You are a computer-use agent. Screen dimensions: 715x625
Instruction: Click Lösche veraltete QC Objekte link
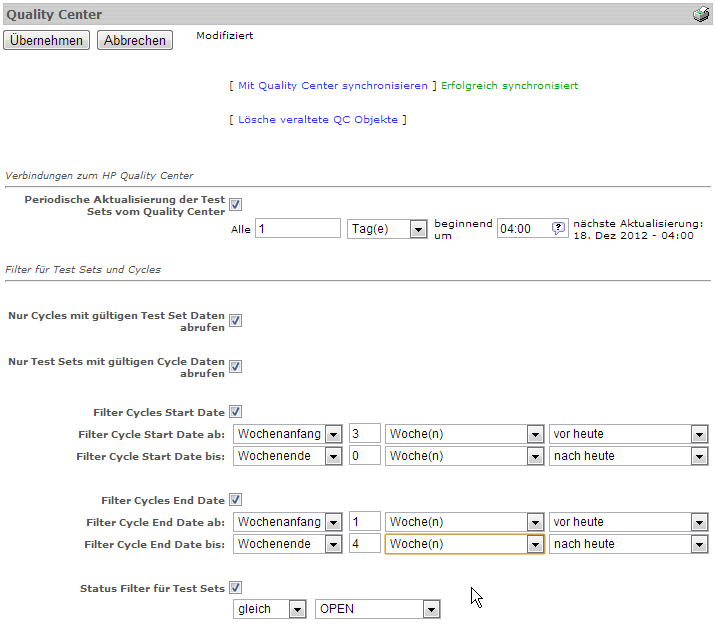(x=317, y=120)
